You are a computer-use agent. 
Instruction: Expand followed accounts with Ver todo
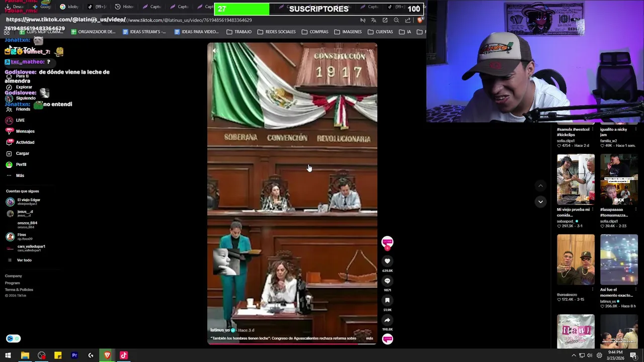point(20,260)
